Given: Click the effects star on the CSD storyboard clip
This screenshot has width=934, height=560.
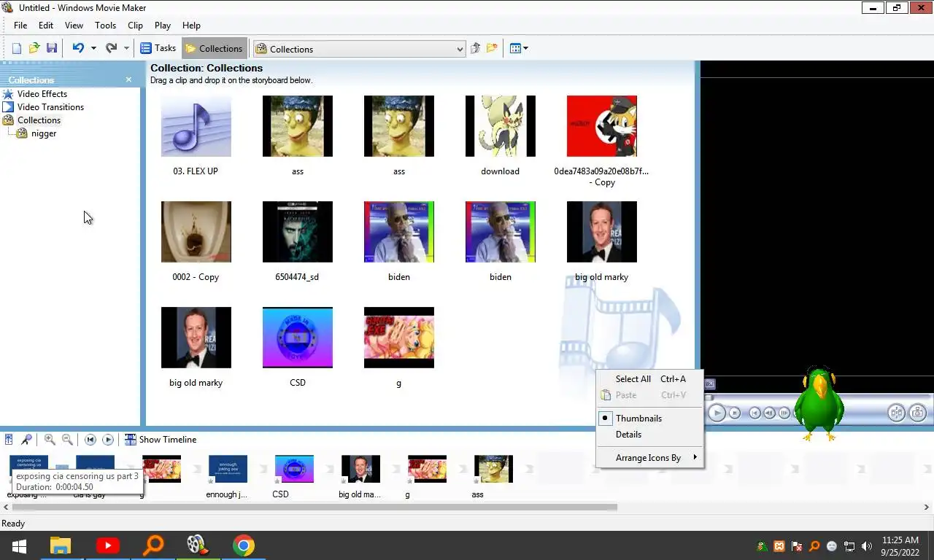Looking at the screenshot, I should click(x=277, y=481).
